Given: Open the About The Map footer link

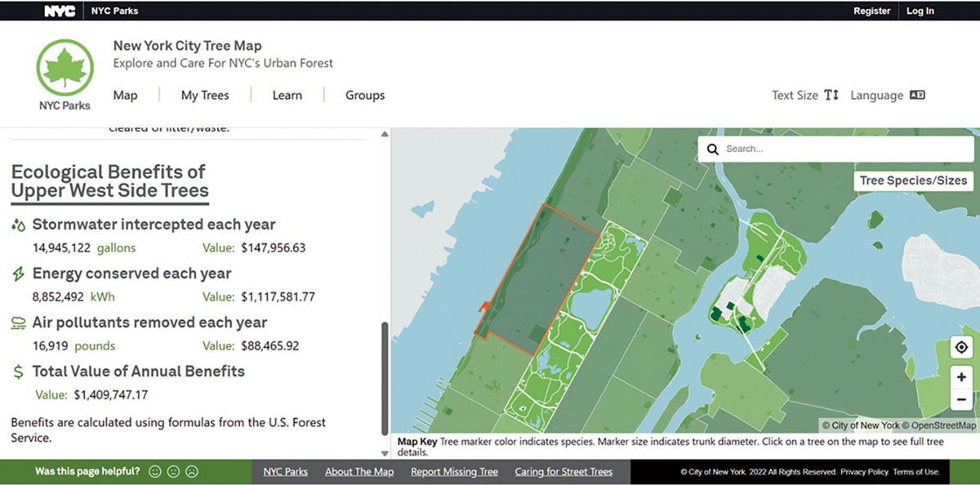Looking at the screenshot, I should click(359, 472).
